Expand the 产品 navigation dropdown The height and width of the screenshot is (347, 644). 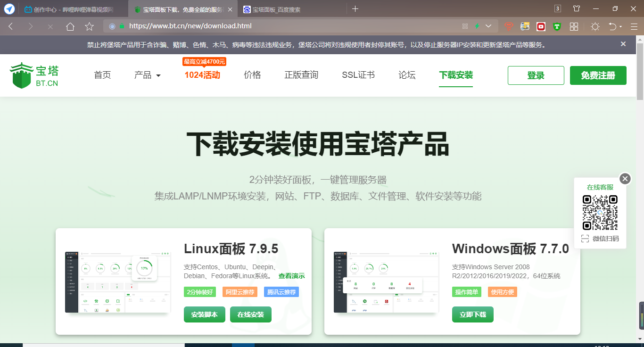coord(148,75)
